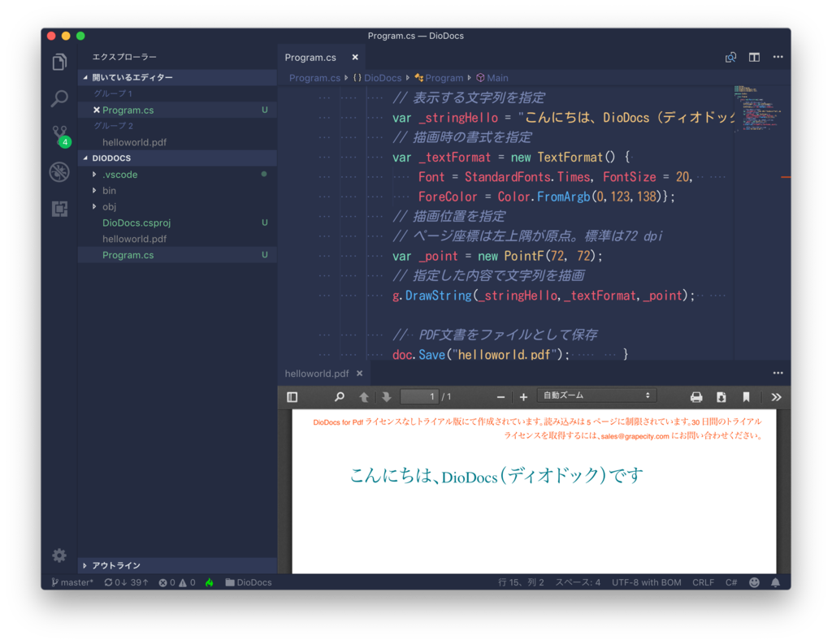Select Program.cs in DIODOCS file tree
Screen dimensions: 832x644
pos(177,255)
